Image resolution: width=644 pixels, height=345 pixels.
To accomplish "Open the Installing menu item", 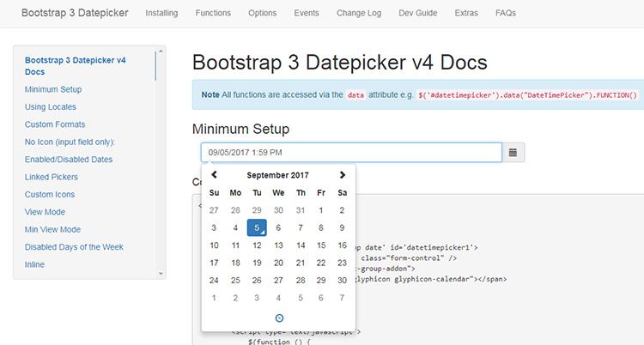I will (162, 14).
